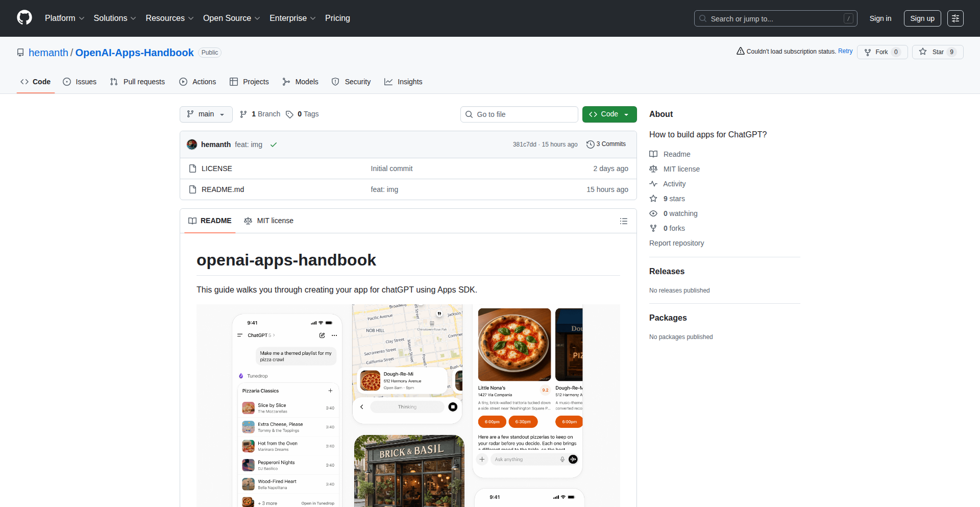Open the command palette settings icon

pyautogui.click(x=955, y=18)
